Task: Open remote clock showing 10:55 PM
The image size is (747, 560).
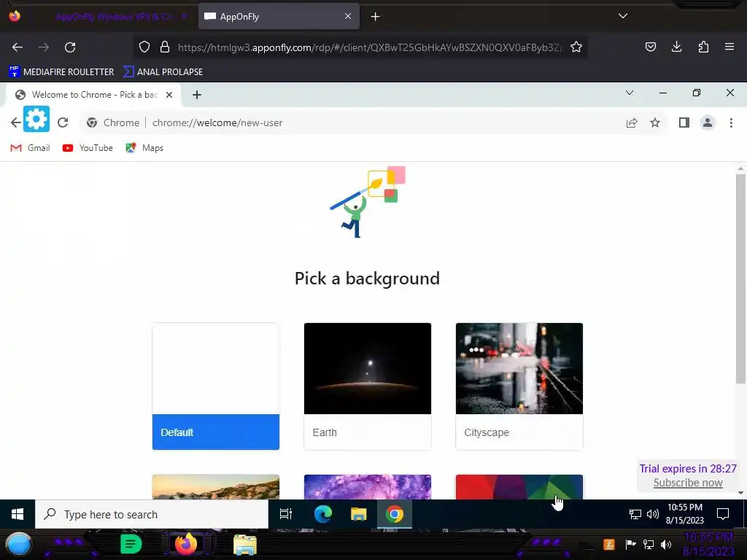Action: pyautogui.click(x=684, y=514)
